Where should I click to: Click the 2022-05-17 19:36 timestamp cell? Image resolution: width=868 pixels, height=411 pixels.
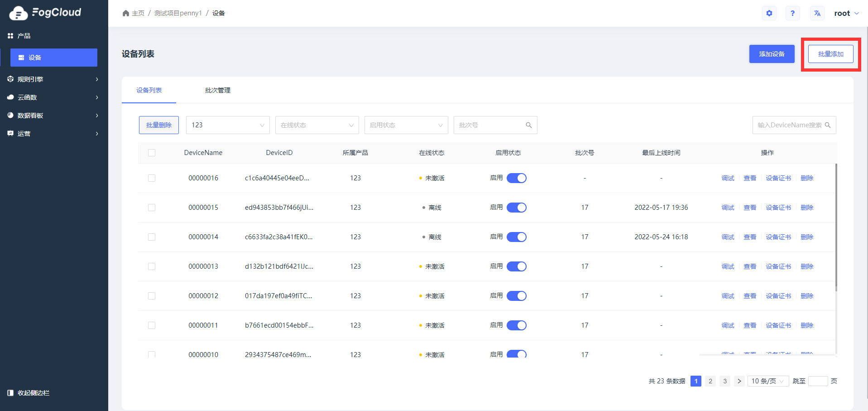coord(661,208)
